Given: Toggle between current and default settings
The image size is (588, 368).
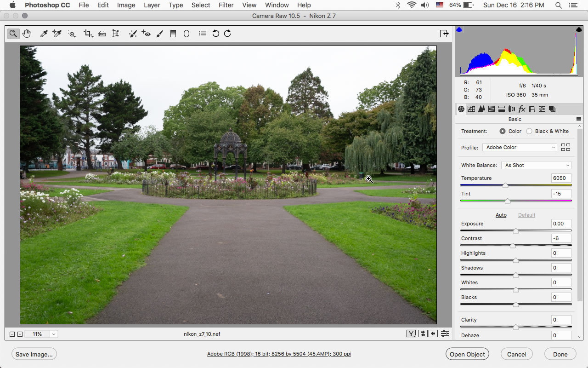Looking at the screenshot, I should [x=445, y=334].
